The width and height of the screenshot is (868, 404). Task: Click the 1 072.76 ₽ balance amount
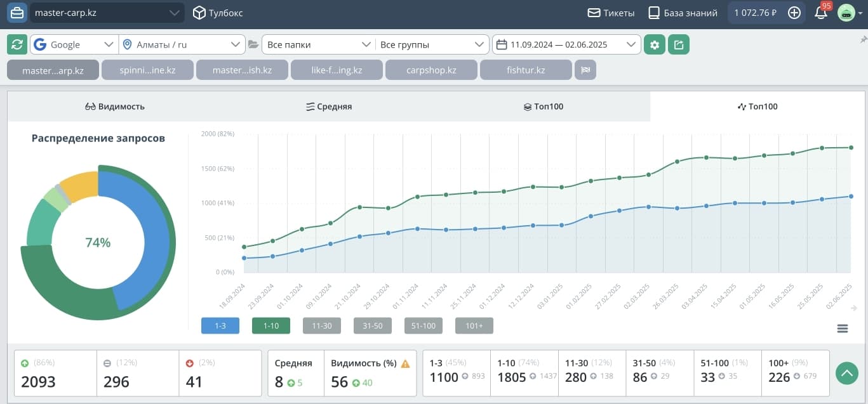coord(756,13)
